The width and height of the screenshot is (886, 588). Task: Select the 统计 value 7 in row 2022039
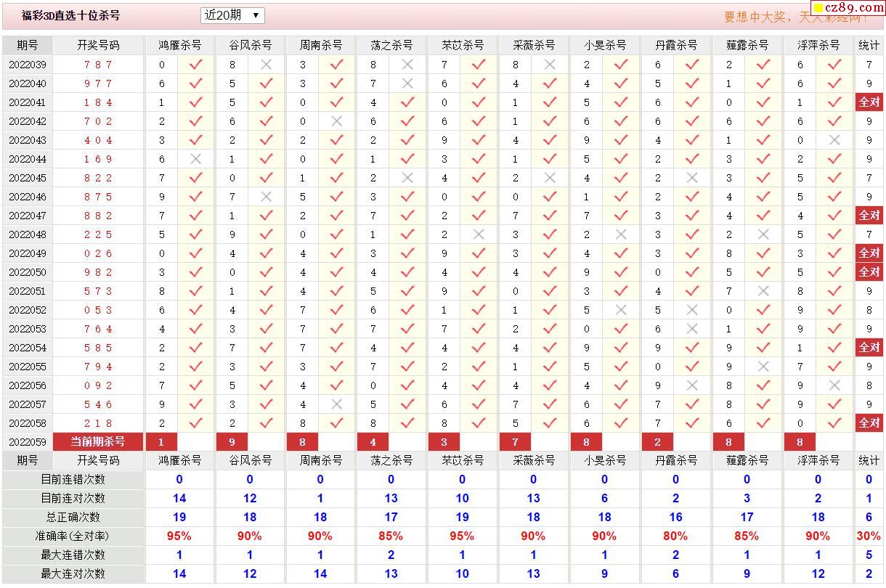pyautogui.click(x=869, y=65)
